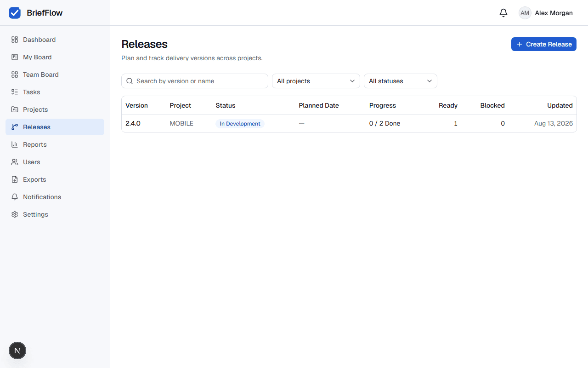
Task: Click the Team Board sidebar icon
Action: pyautogui.click(x=15, y=75)
